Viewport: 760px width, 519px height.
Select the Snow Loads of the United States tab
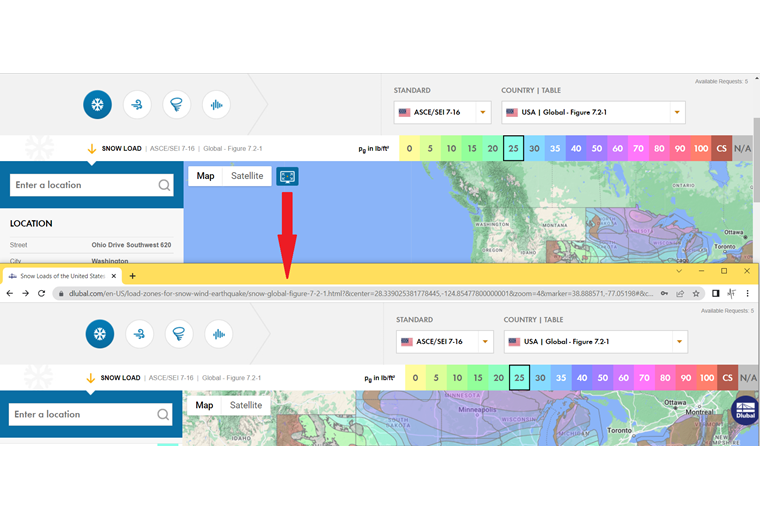coord(62,276)
